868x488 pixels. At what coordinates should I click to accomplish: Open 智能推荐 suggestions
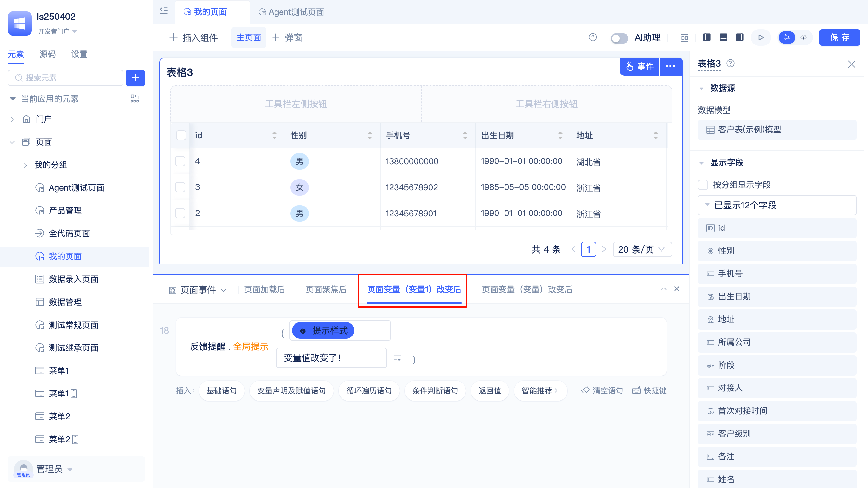pos(540,390)
